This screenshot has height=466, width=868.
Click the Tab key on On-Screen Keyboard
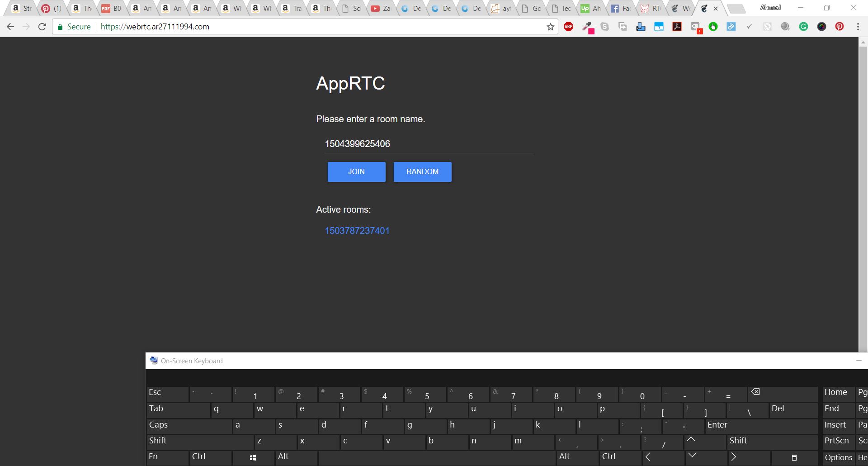(x=178, y=410)
